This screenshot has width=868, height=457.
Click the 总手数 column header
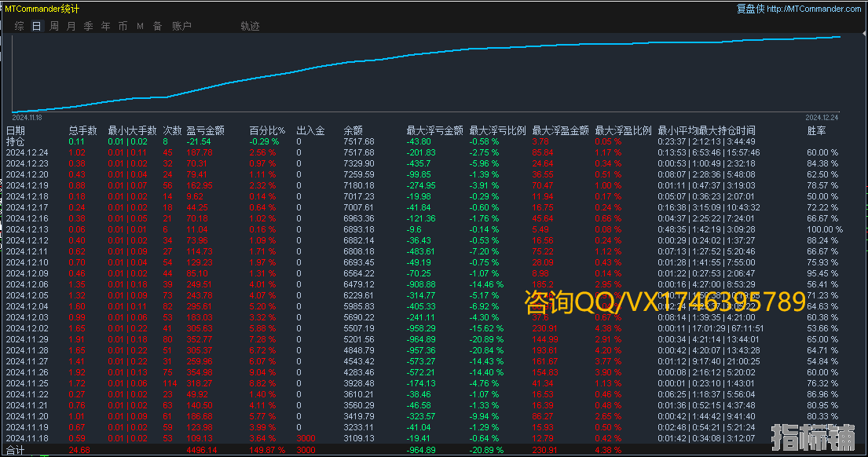pos(82,130)
